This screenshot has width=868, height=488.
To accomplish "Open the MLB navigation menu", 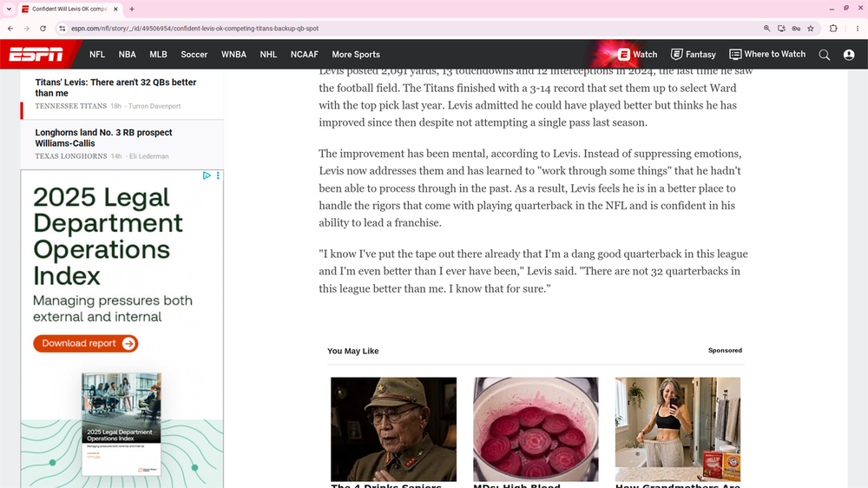I will pos(158,55).
